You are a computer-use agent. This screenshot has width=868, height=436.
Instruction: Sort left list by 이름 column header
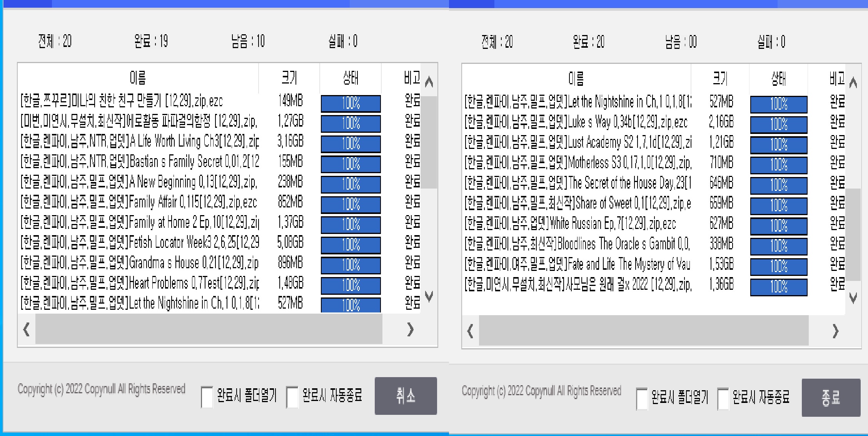[x=138, y=78]
